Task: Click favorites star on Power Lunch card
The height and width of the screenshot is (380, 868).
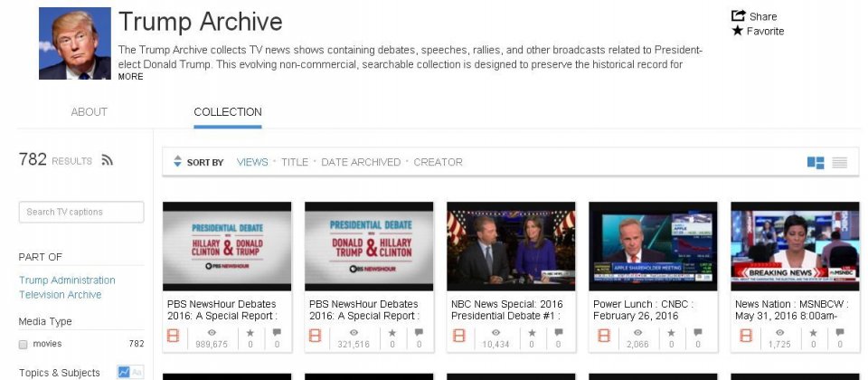Action: point(672,332)
